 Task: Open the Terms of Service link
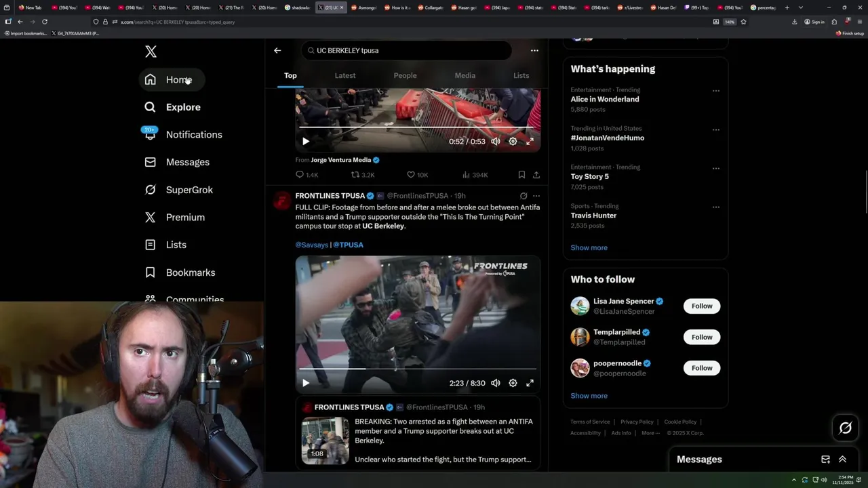(x=590, y=422)
